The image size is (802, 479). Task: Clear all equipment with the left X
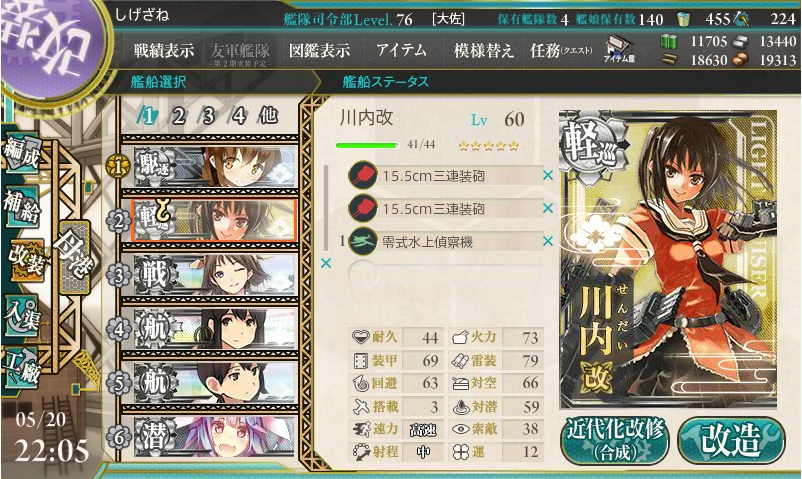(326, 263)
